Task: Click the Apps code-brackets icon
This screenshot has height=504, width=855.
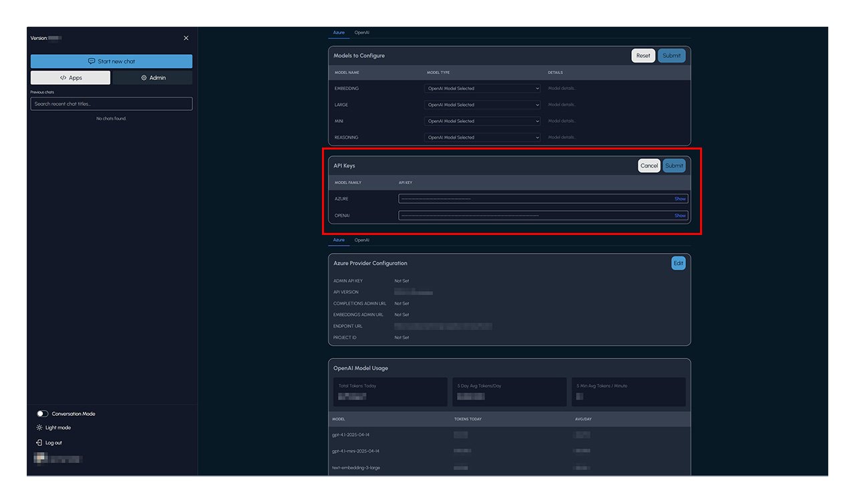Action: [63, 78]
